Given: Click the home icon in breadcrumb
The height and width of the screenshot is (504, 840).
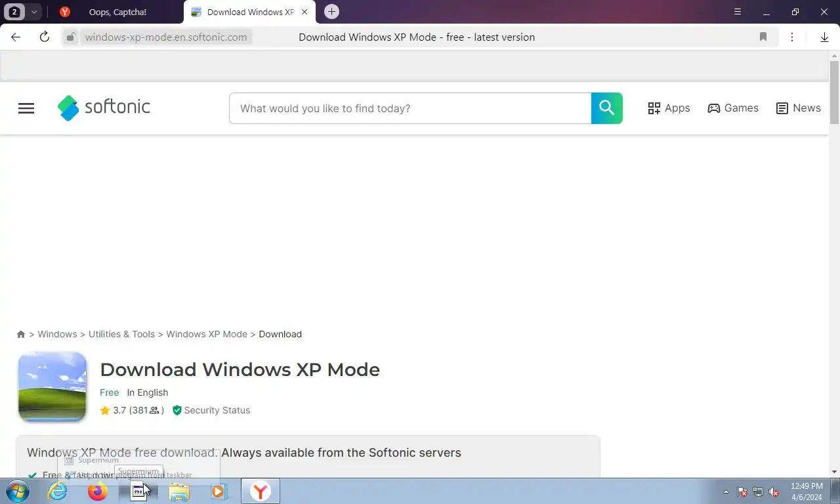Looking at the screenshot, I should point(21,334).
